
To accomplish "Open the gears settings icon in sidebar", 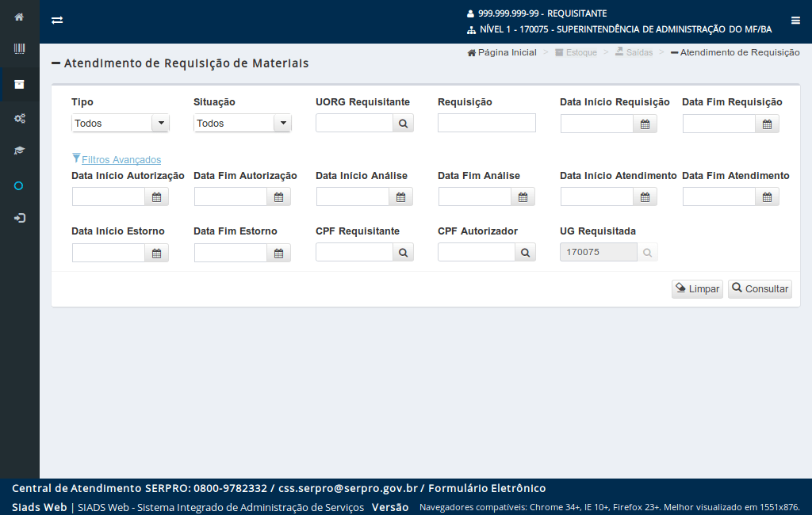I will [19, 119].
